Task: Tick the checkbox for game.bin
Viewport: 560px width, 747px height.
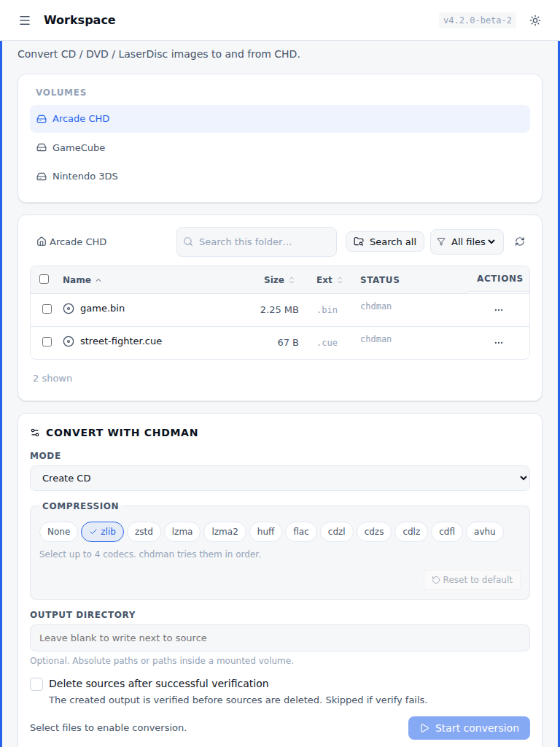Action: click(x=47, y=309)
